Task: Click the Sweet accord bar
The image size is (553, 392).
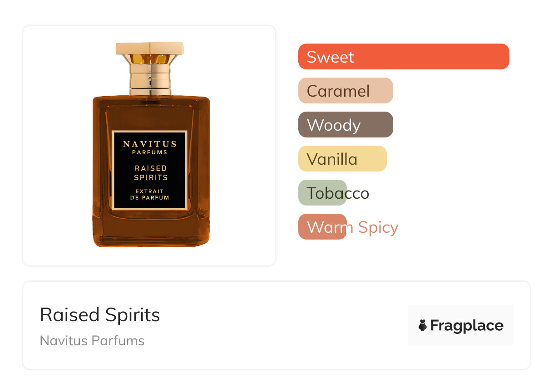Action: [x=403, y=57]
